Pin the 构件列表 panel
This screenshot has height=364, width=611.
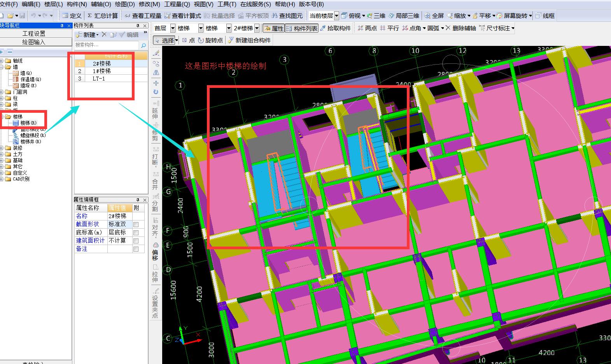[138, 26]
